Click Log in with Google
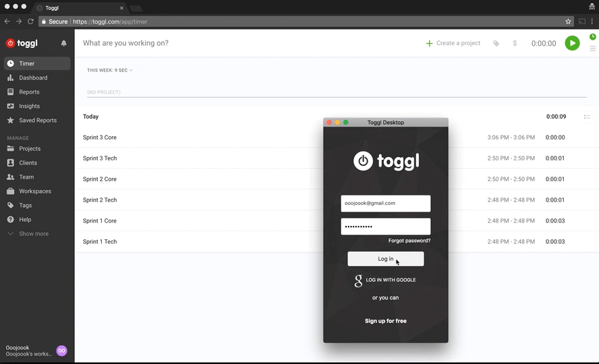 click(x=385, y=280)
